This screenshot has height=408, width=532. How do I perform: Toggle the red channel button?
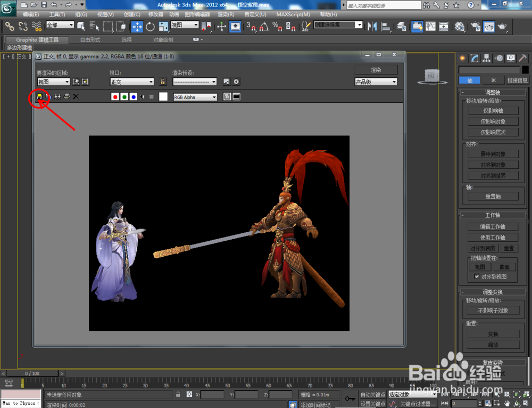coord(115,96)
